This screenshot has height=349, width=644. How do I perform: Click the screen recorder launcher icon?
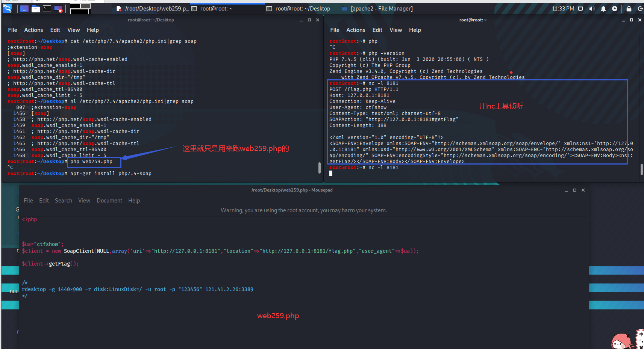pos(58,9)
